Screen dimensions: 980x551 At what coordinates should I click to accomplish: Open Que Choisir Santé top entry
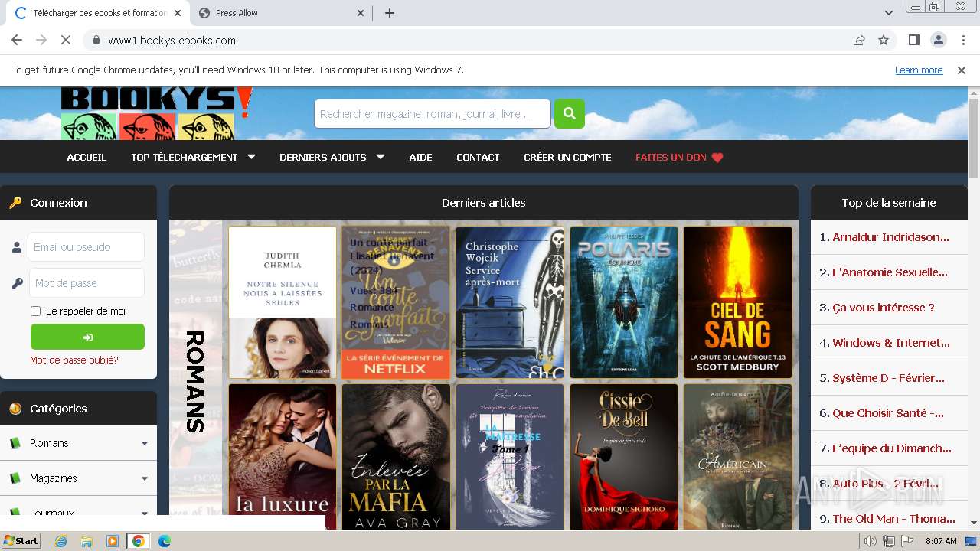(888, 413)
